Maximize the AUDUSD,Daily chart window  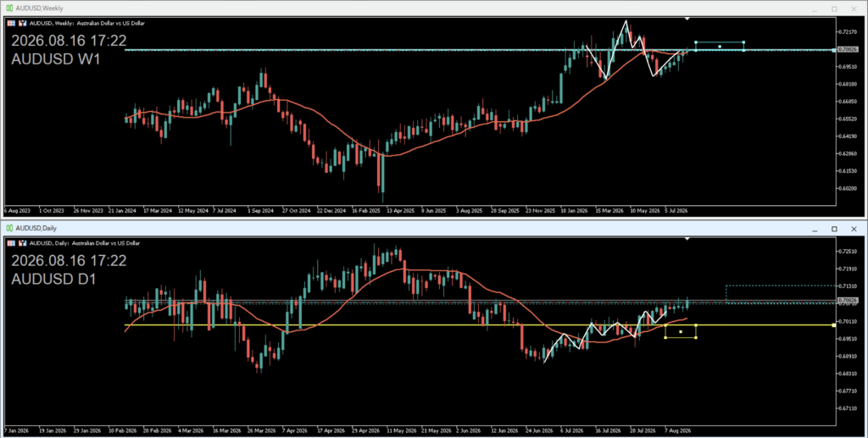(x=834, y=229)
